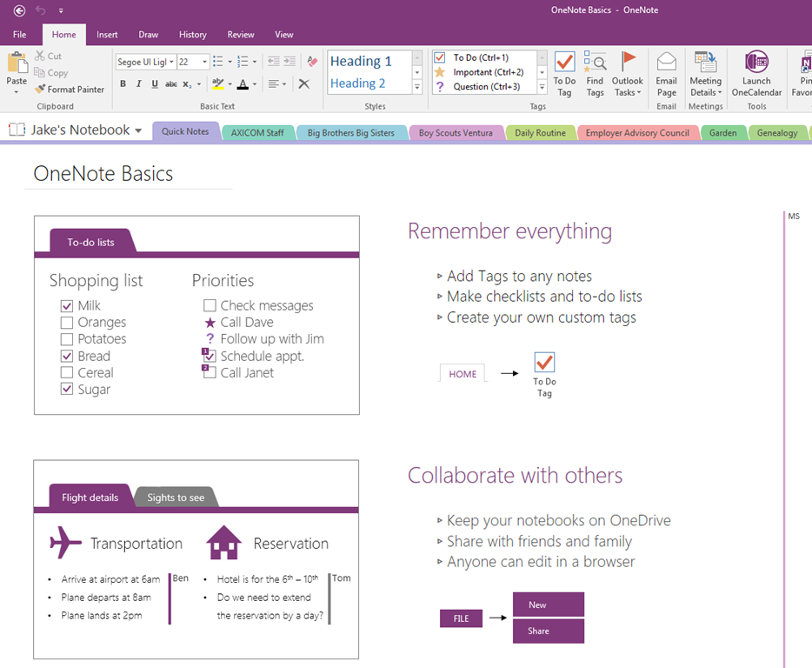Uncheck the Milk checkbox
The width and height of the screenshot is (812, 668).
[67, 305]
